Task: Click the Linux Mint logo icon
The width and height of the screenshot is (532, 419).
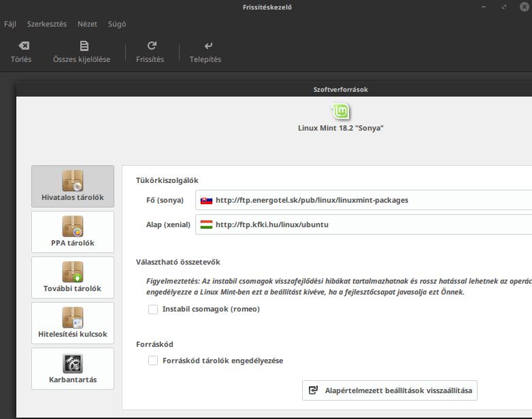Action: (340, 112)
